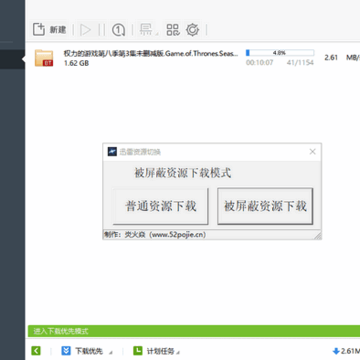360x360 pixels.
Task: Pause the download with the pause icon
Action: point(101,30)
